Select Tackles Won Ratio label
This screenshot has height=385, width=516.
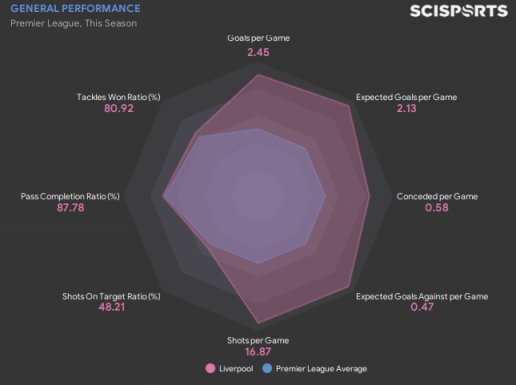118,97
